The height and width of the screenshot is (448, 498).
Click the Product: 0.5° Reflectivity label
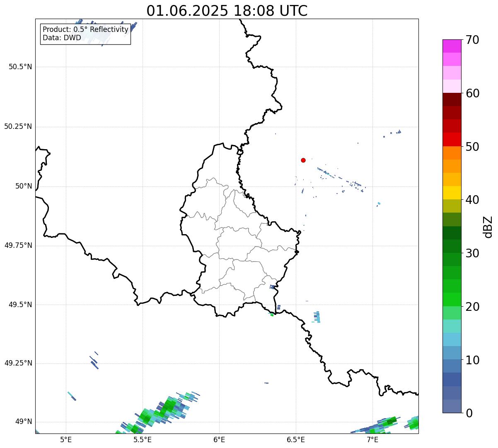point(85,30)
